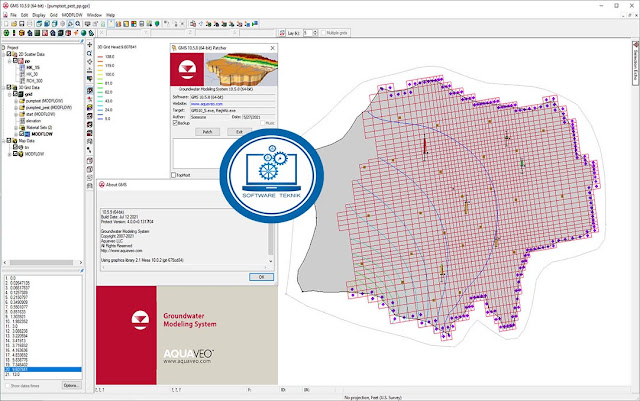Image resolution: width=640 pixels, height=401 pixels.
Task: Select the HK_15 dataset in project tree
Action: 33,67
